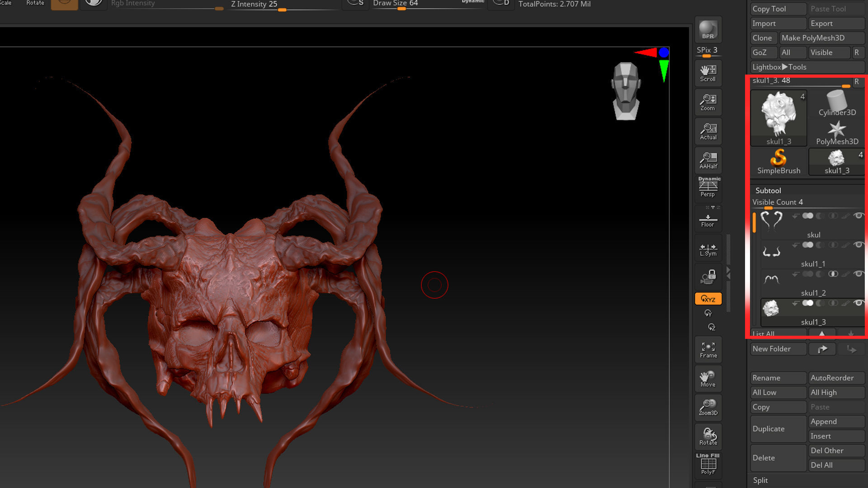Select the large skul1_3 tool thumbnail
The image size is (868, 488).
coord(778,118)
